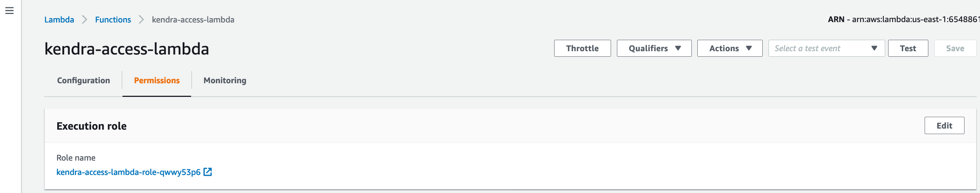Viewport: 980px width, 193px height.
Task: Edit the Execution role
Action: coord(944,125)
